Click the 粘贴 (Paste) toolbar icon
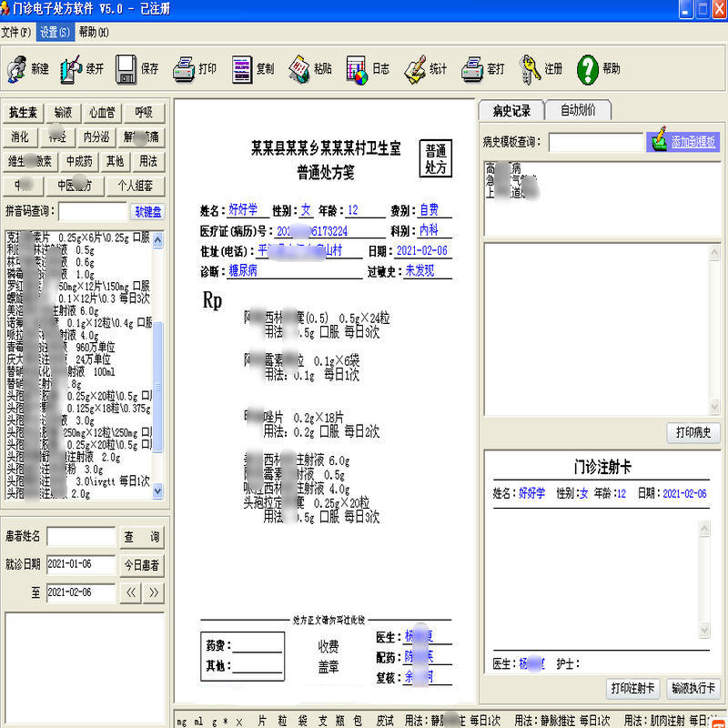This screenshot has height=728, width=728. click(299, 68)
